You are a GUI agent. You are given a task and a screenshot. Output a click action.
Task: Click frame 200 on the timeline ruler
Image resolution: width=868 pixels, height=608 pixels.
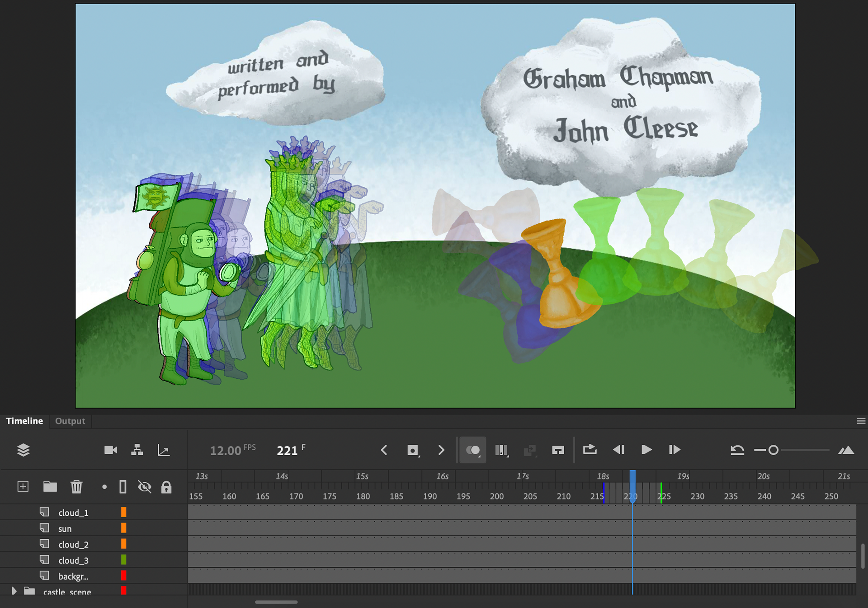tap(497, 496)
